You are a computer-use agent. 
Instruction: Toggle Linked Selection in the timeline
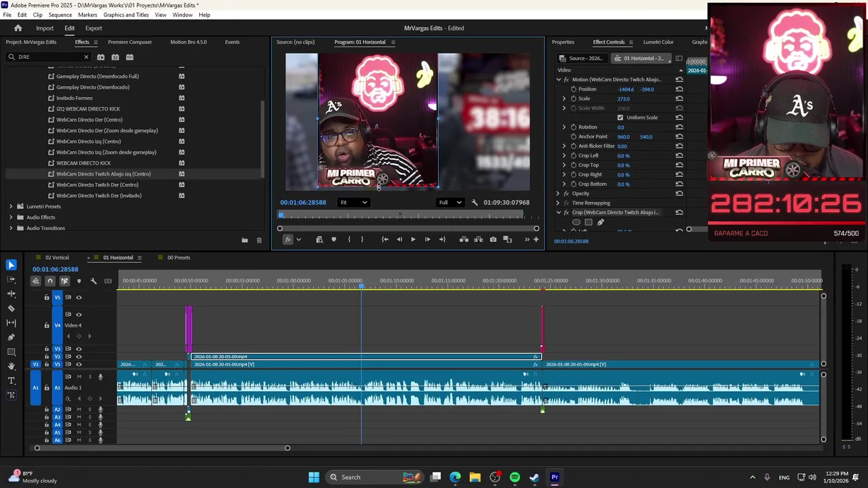64,281
